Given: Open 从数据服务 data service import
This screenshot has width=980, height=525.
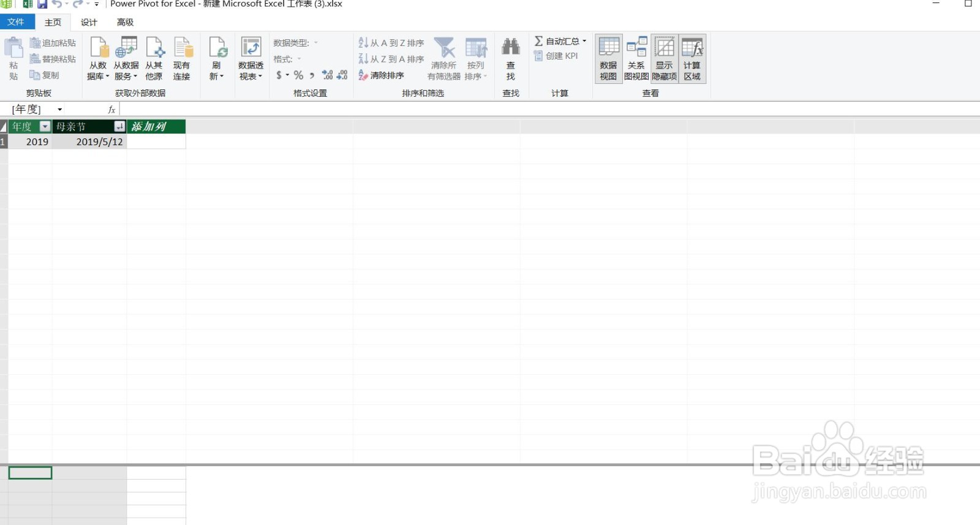Looking at the screenshot, I should click(x=126, y=59).
